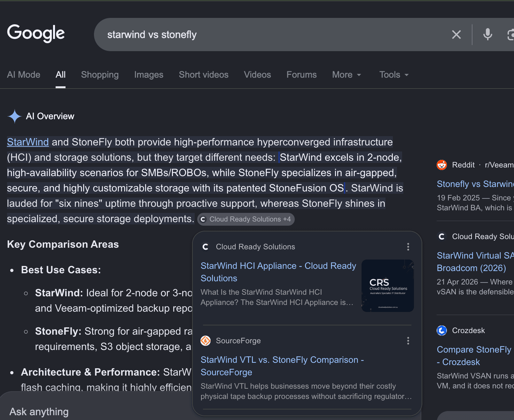Click SourceForge favicon in sources card
This screenshot has width=514, height=420.
206,341
